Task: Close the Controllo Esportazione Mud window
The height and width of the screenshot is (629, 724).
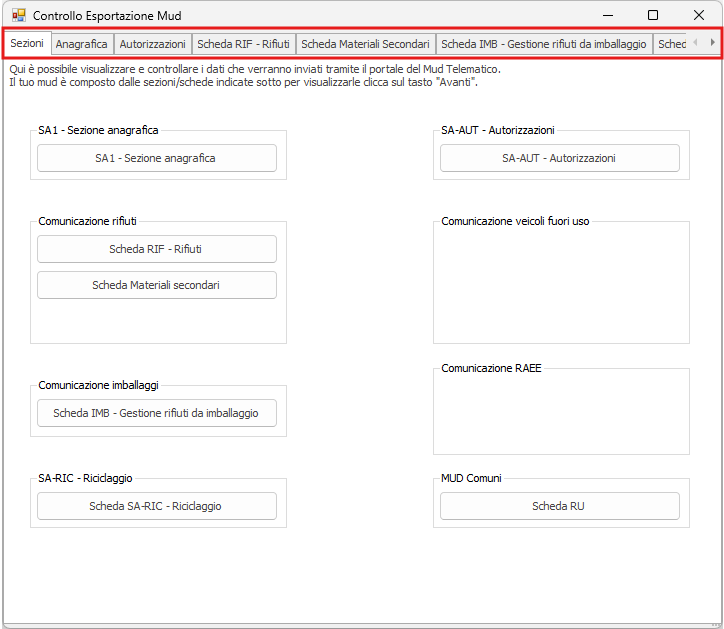Action: (x=699, y=15)
